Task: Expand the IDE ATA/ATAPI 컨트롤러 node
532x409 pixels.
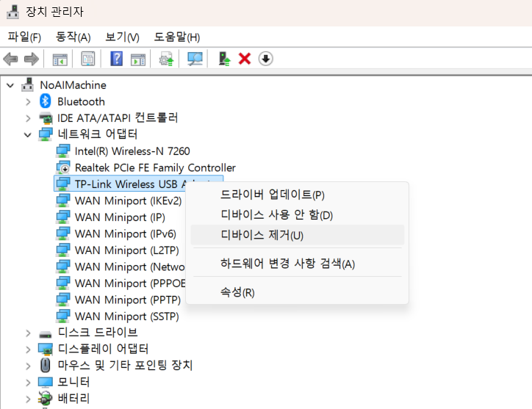Action: tap(28, 117)
